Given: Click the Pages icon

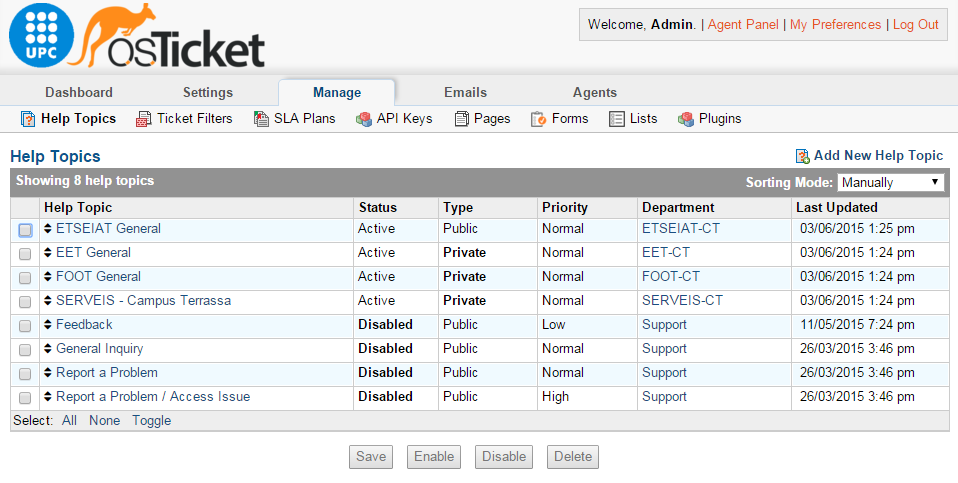Looking at the screenshot, I should pyautogui.click(x=462, y=119).
